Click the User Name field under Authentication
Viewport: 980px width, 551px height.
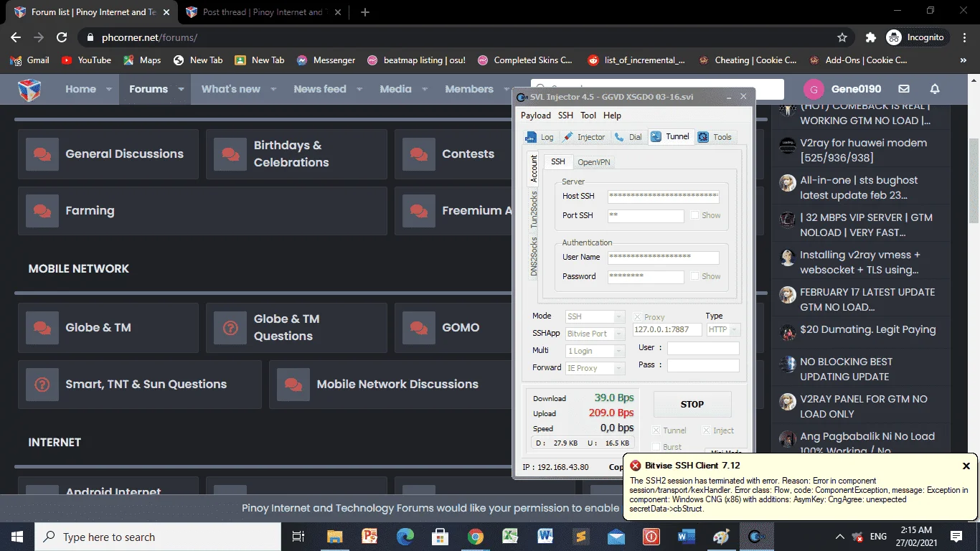664,257
